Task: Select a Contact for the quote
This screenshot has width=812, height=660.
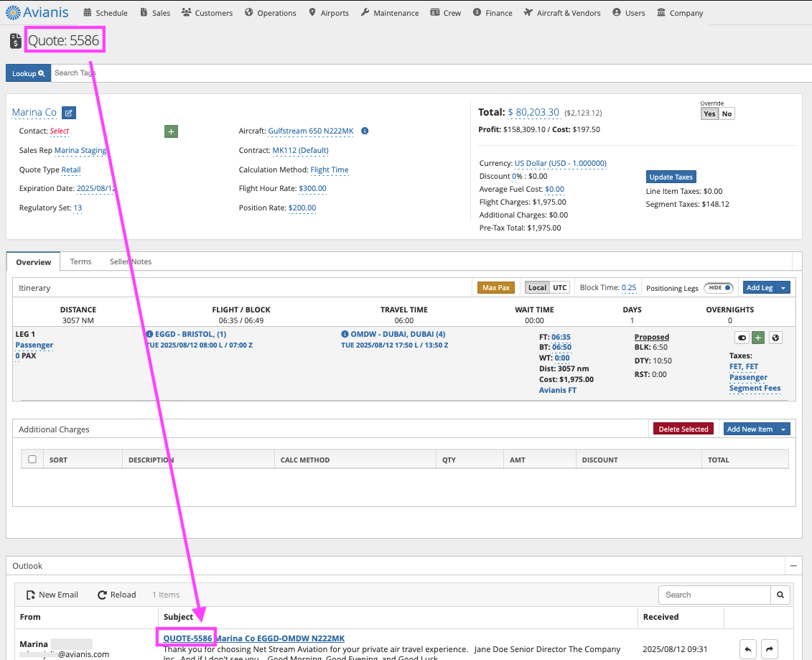Action: 59,131
